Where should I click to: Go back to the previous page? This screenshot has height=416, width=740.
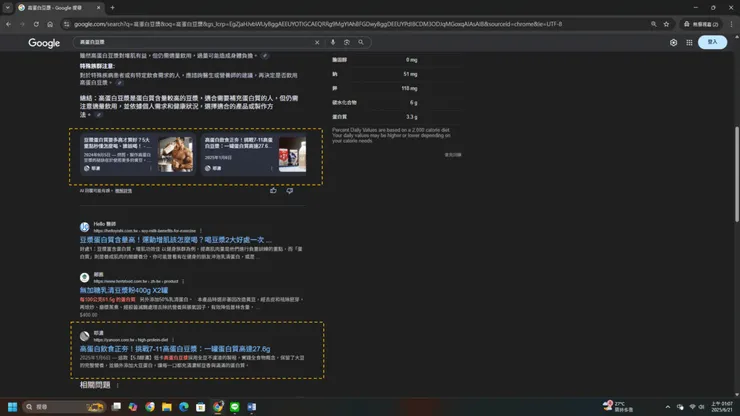tap(8, 24)
